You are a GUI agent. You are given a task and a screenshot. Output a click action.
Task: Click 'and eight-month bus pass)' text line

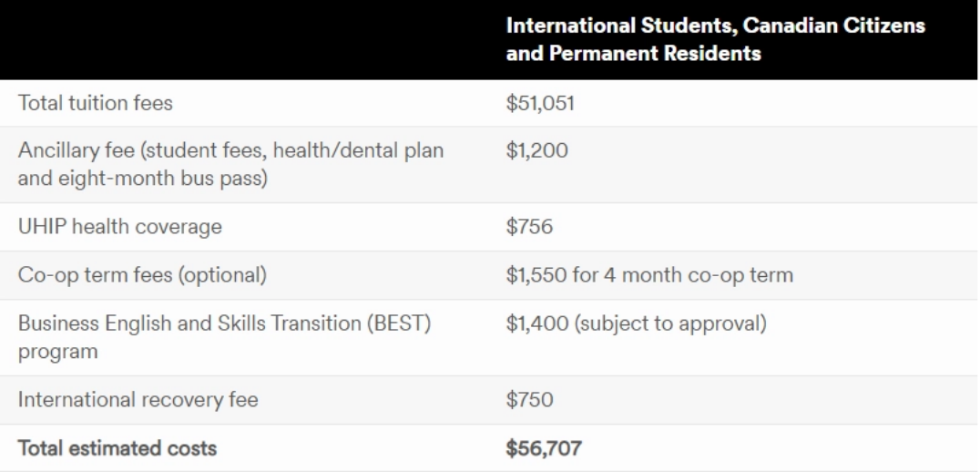(x=142, y=179)
